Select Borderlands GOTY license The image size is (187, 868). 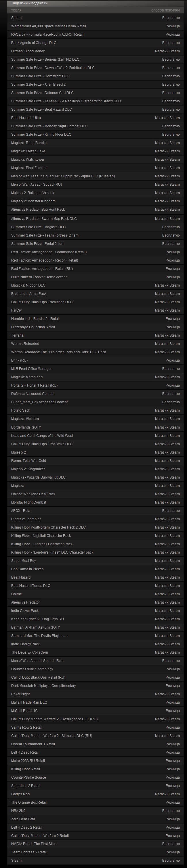coord(26,427)
